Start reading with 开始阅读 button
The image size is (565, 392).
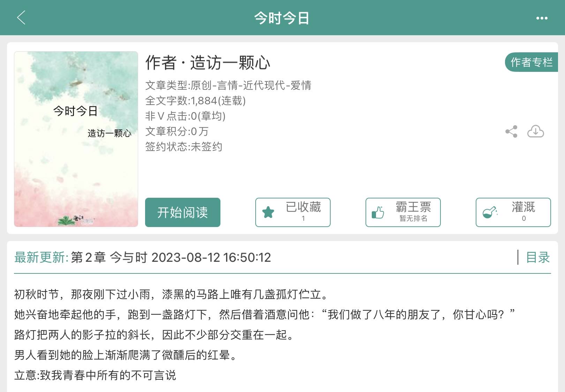click(x=183, y=212)
